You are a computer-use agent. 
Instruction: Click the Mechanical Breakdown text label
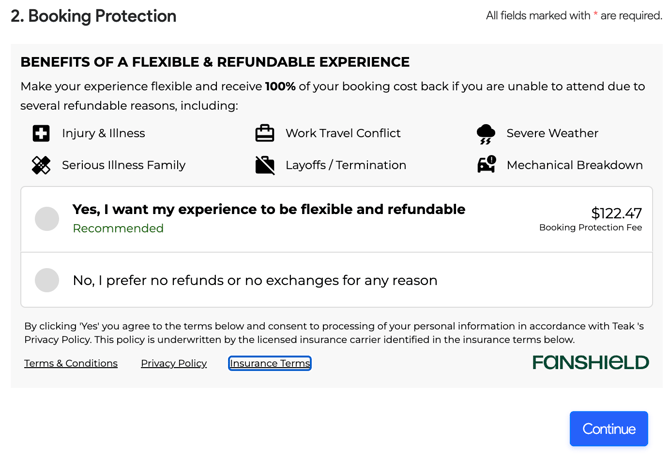pyautogui.click(x=574, y=165)
